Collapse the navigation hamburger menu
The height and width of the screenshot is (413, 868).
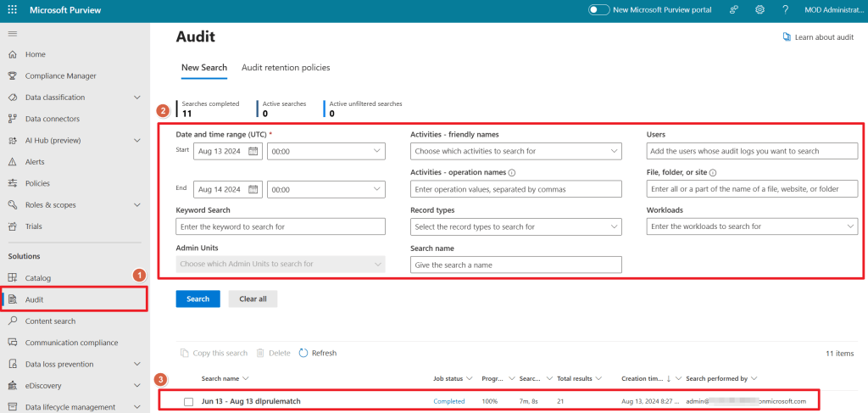(x=12, y=33)
